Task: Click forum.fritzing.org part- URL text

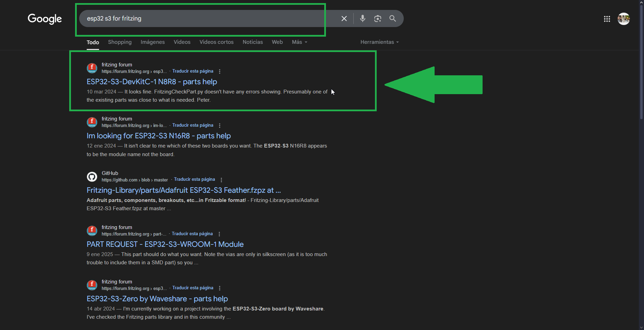Action: tap(134, 234)
